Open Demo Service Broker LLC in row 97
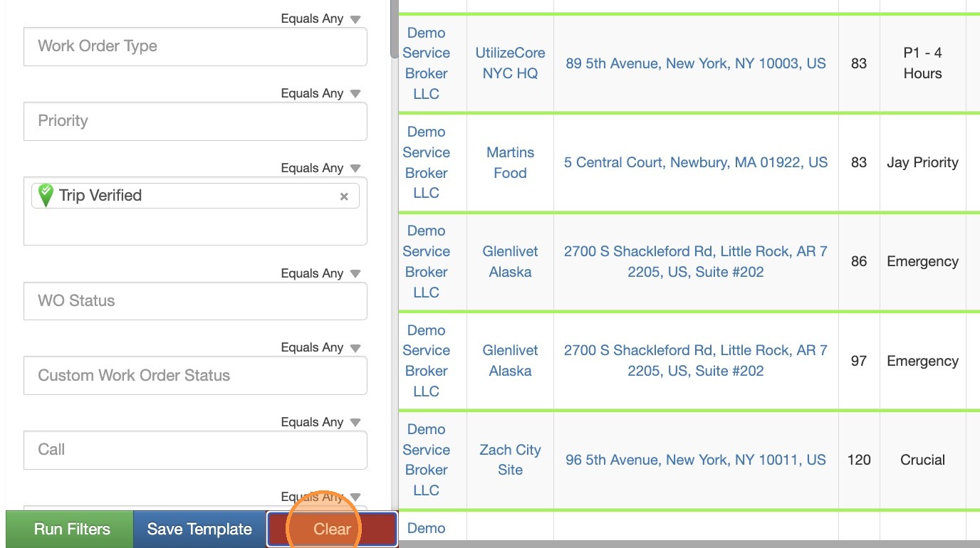Viewport: 980px width, 548px height. click(x=426, y=361)
